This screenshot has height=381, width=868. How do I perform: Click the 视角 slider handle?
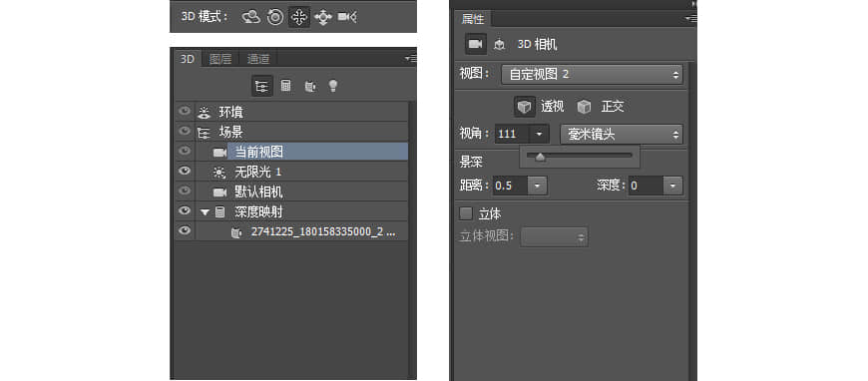[541, 158]
